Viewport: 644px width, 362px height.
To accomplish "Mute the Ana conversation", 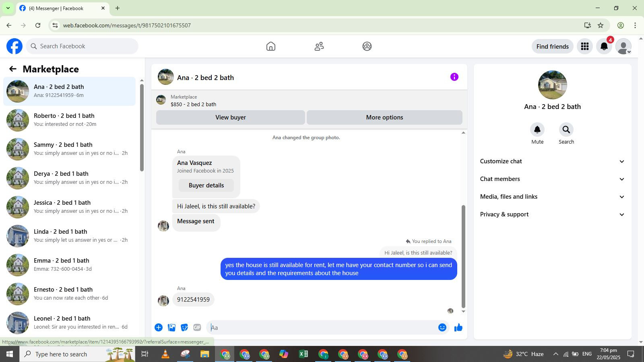I will [x=537, y=130].
